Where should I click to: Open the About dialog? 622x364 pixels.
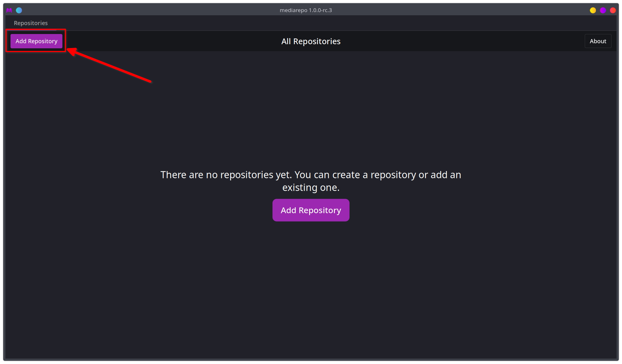[x=598, y=41]
